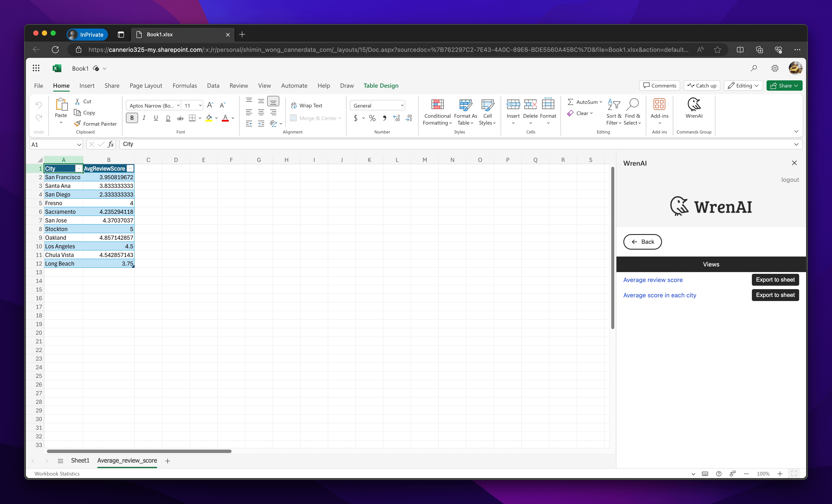
Task: Open the Name Box dropdown
Action: (79, 144)
